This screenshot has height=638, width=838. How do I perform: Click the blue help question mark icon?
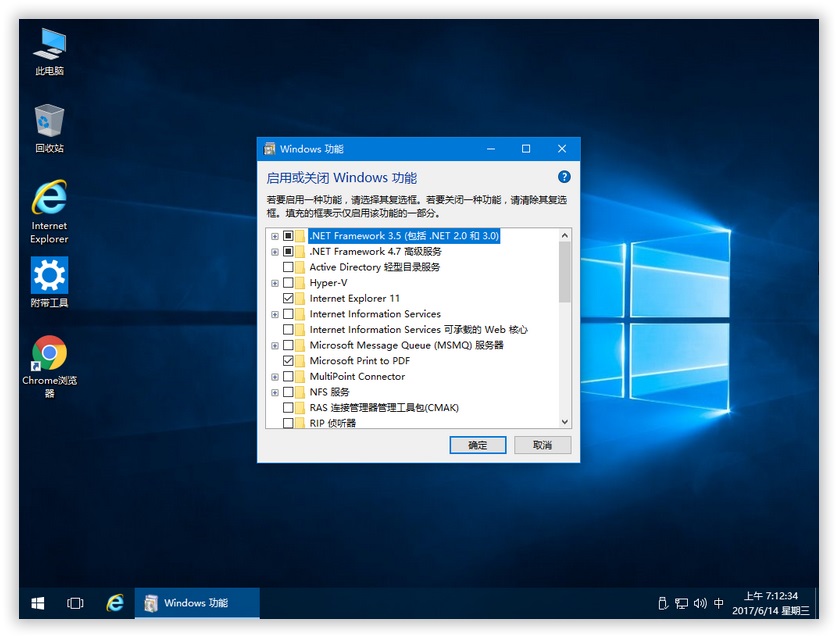click(564, 177)
